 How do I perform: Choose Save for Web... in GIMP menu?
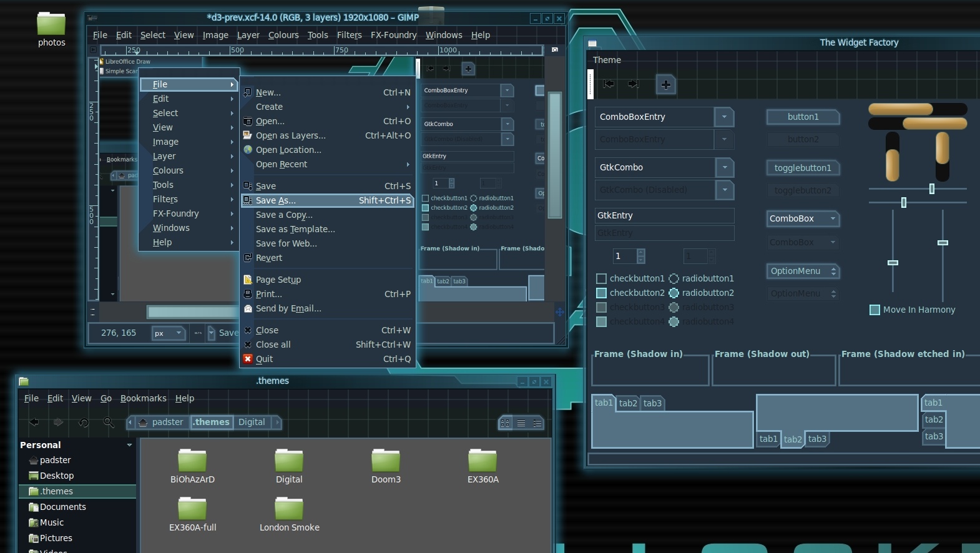(x=328, y=243)
